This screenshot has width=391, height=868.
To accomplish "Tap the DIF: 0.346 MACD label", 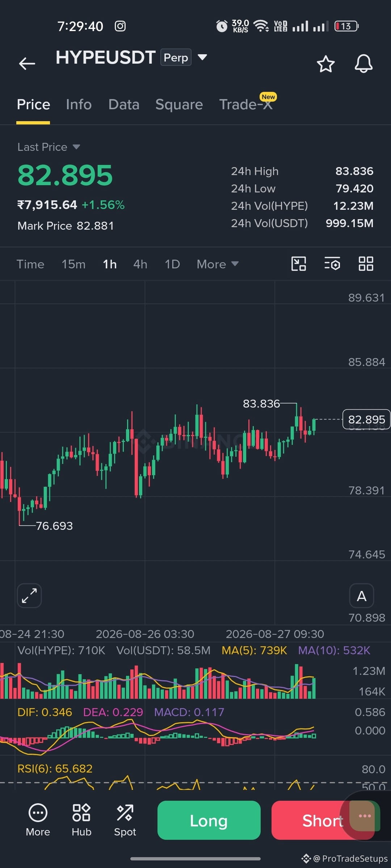I will coord(45,712).
